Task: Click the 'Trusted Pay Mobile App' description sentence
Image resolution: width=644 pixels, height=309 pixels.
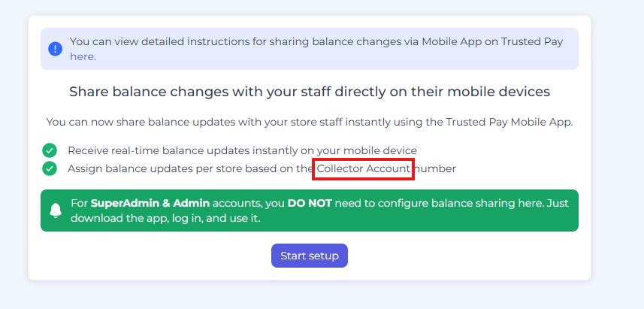Action: (309, 122)
